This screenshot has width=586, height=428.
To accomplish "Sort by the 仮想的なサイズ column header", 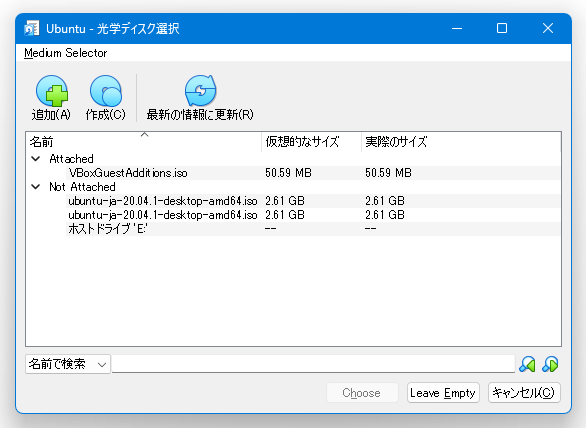I will click(x=311, y=142).
